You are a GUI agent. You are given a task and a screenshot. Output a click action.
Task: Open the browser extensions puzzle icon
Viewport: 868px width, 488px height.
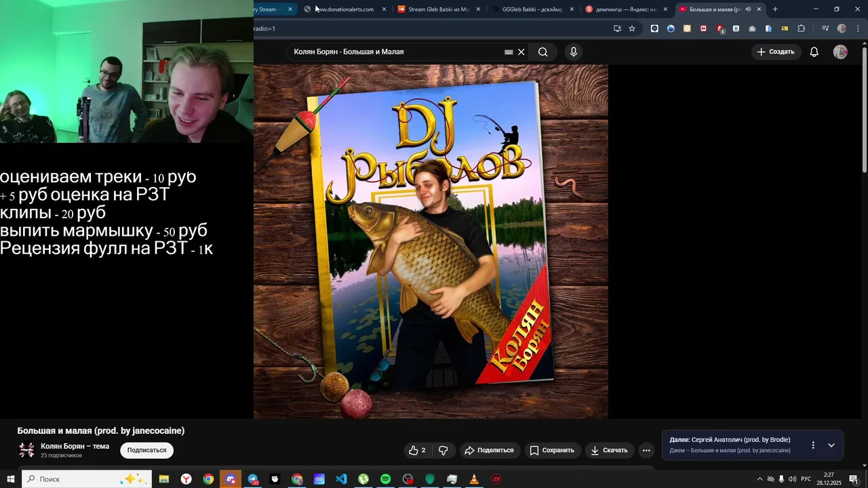pyautogui.click(x=802, y=28)
